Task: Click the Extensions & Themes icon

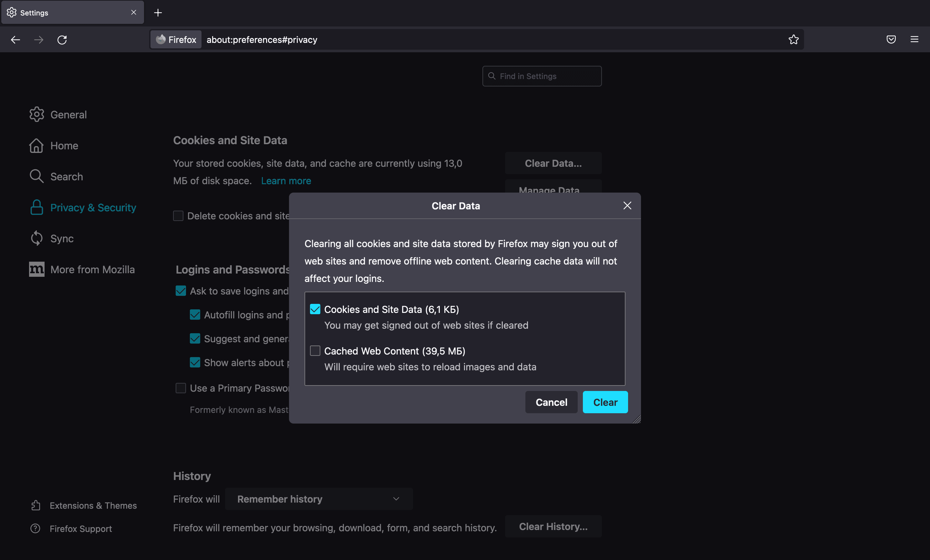Action: click(x=36, y=505)
